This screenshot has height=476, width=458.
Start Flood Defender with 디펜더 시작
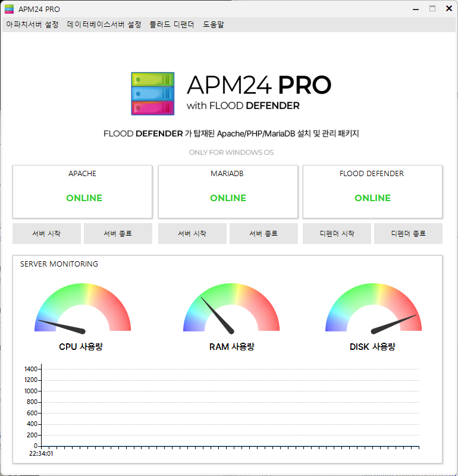337,233
